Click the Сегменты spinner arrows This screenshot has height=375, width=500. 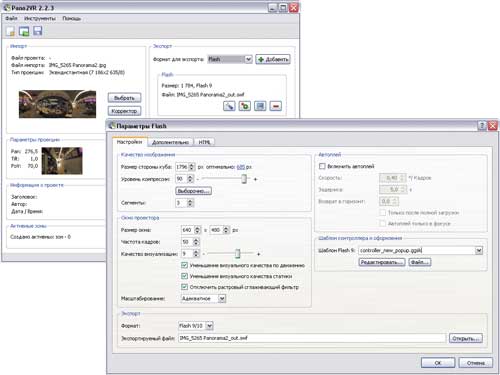190,203
